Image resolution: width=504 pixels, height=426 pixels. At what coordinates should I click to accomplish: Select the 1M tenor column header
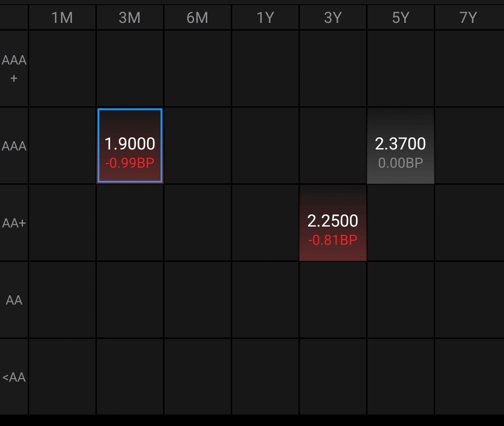coord(62,18)
